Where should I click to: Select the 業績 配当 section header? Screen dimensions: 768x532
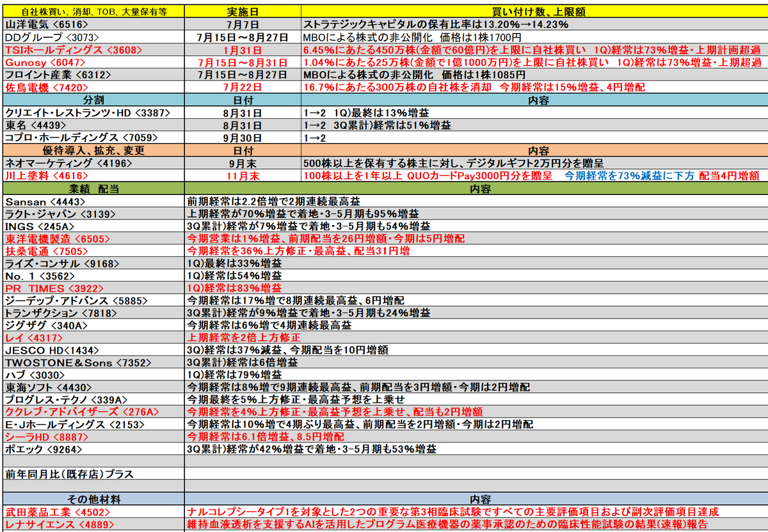94,189
